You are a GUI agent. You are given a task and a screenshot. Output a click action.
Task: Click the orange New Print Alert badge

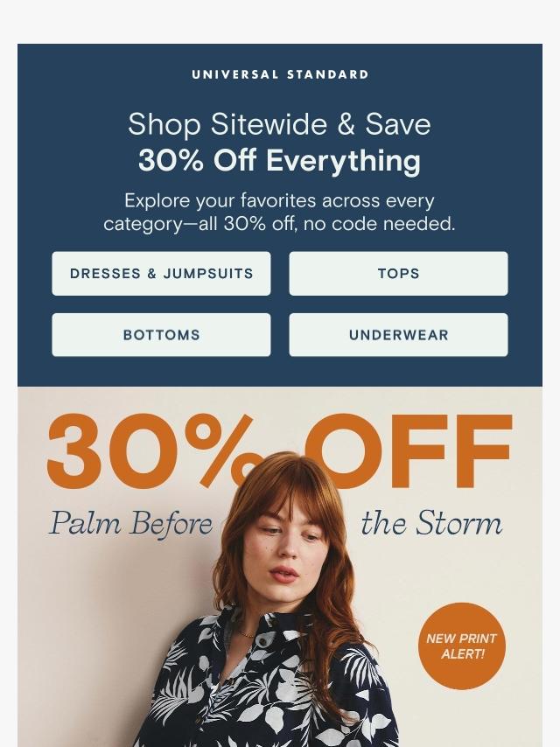click(x=461, y=646)
